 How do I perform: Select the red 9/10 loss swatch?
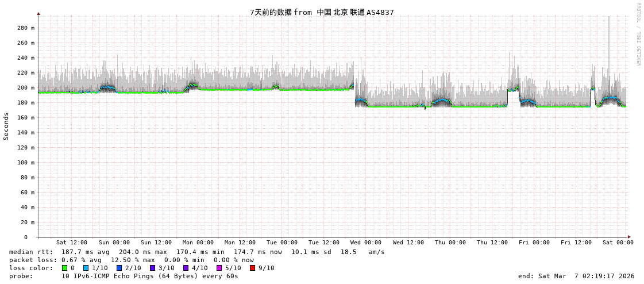pos(253,268)
